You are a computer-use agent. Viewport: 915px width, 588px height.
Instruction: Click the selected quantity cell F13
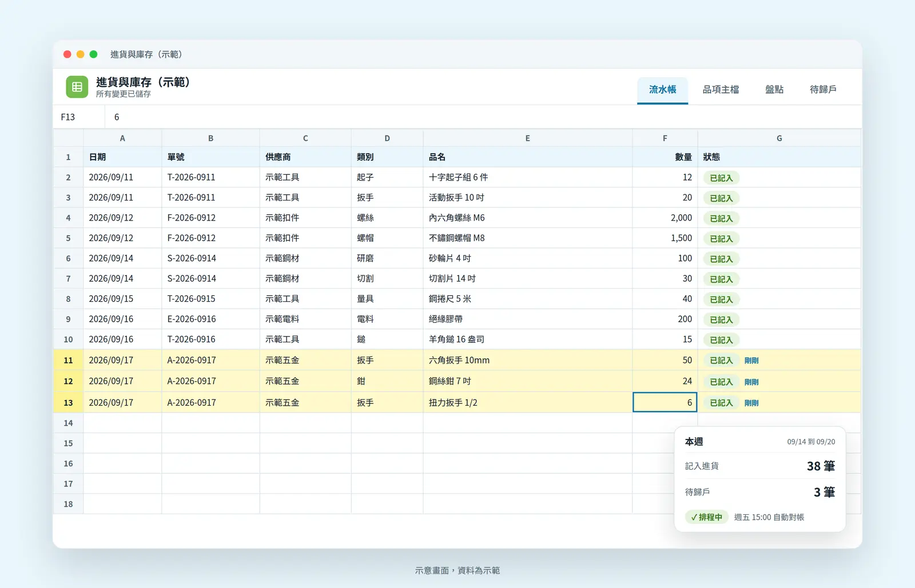[x=665, y=402]
